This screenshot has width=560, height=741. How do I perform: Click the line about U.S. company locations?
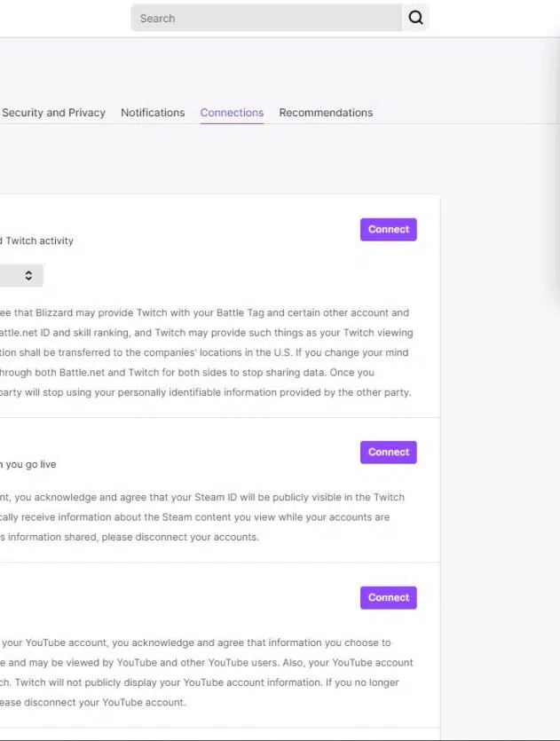[x=204, y=352]
